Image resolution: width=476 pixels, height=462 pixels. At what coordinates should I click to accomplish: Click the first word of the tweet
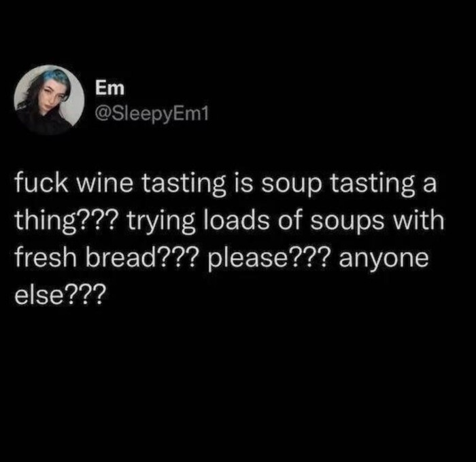pos(41,184)
